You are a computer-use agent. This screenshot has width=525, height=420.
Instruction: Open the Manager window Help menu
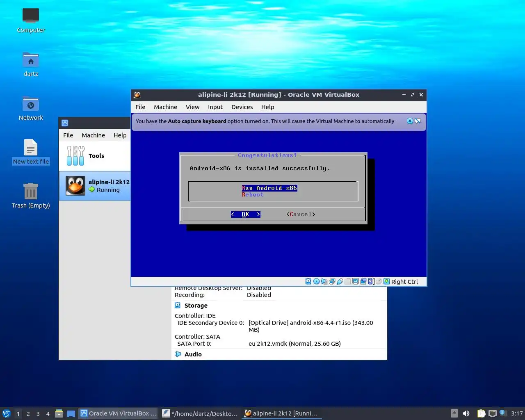120,135
